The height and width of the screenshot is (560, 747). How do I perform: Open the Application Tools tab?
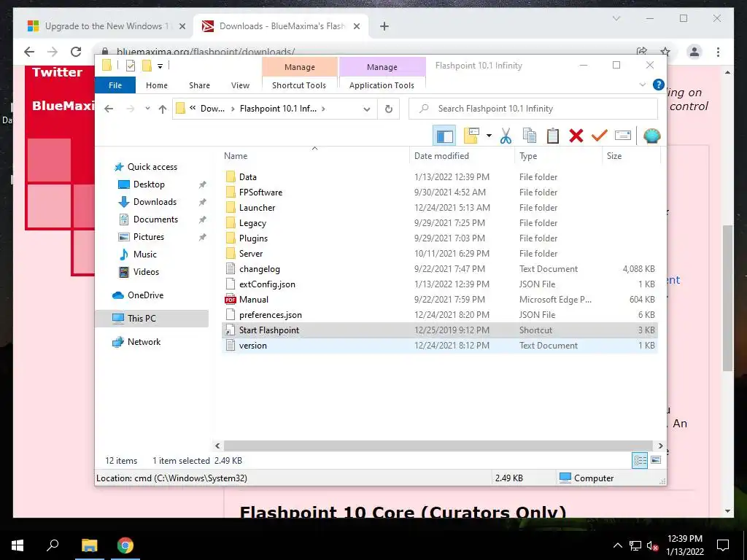tap(382, 85)
